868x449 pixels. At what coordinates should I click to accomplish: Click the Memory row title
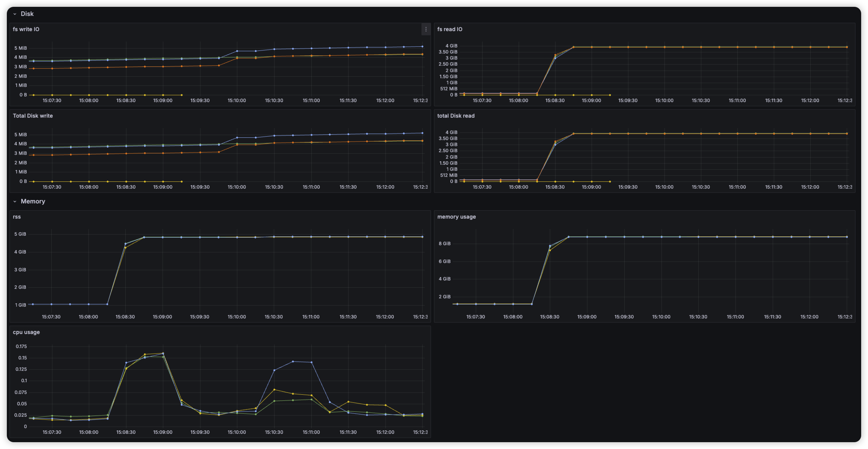(33, 201)
